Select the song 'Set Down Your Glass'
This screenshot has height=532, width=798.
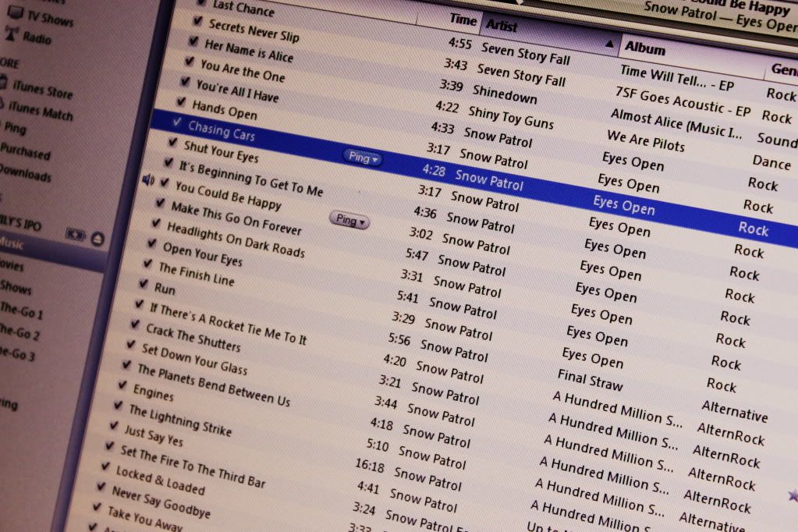pos(195,359)
